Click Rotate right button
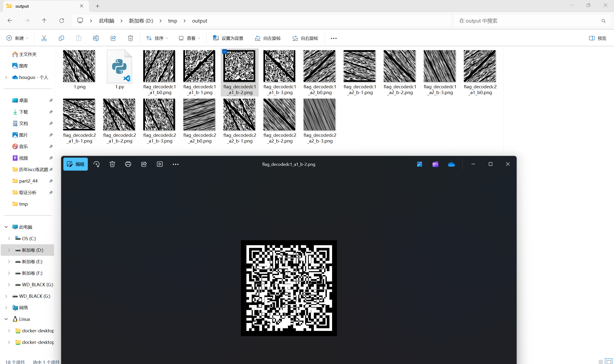The image size is (614, 364). coord(305,38)
